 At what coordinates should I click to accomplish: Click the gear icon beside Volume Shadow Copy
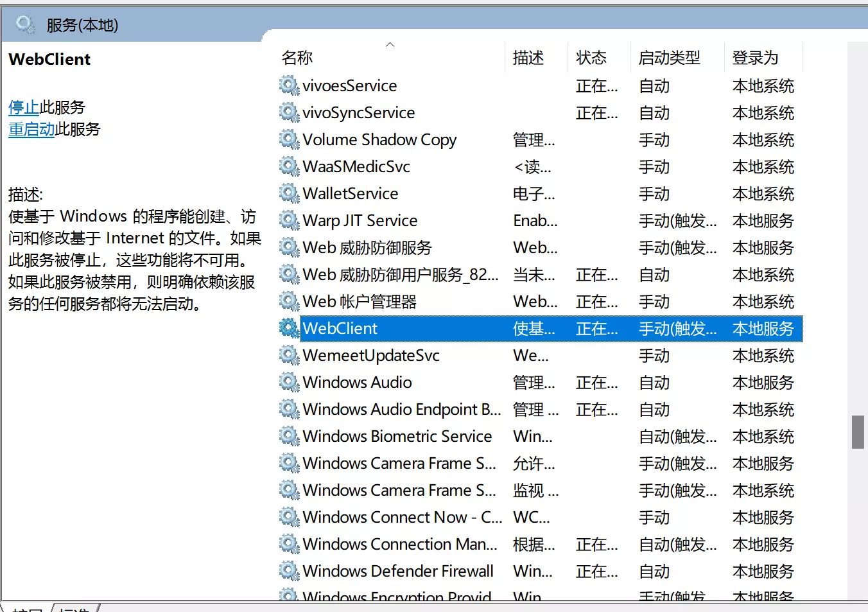pyautogui.click(x=289, y=139)
